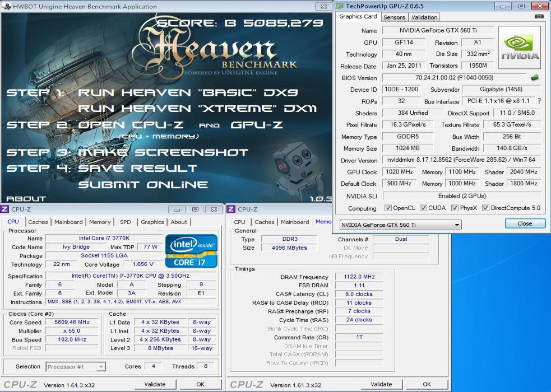Image resolution: width=551 pixels, height=392 pixels.
Task: Click the Core Voltage value 1.656 V
Action: coord(143,264)
